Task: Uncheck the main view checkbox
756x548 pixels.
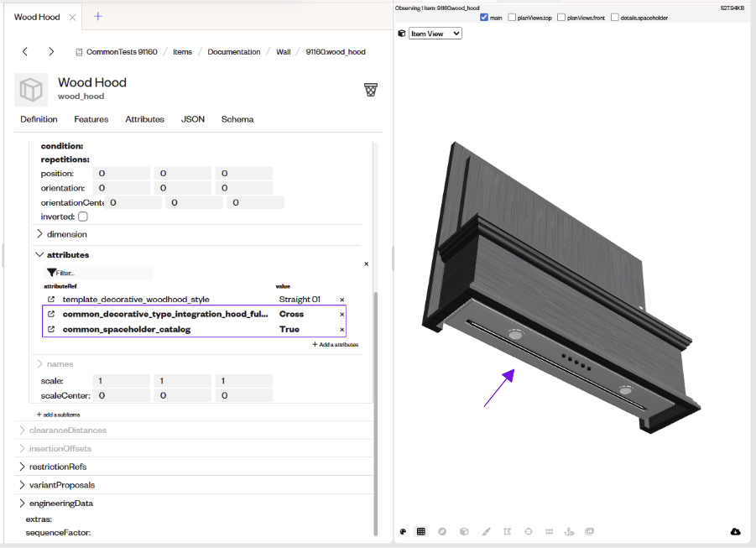Action: click(484, 18)
